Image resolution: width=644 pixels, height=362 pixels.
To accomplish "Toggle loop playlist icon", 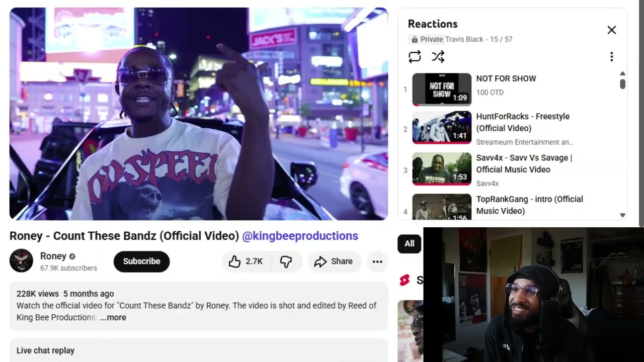I will coord(415,57).
